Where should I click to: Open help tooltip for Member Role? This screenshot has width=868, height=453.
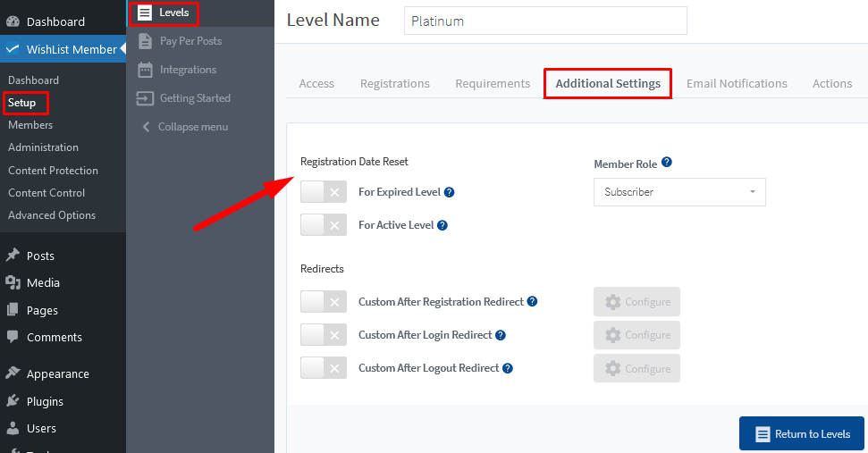tap(667, 162)
